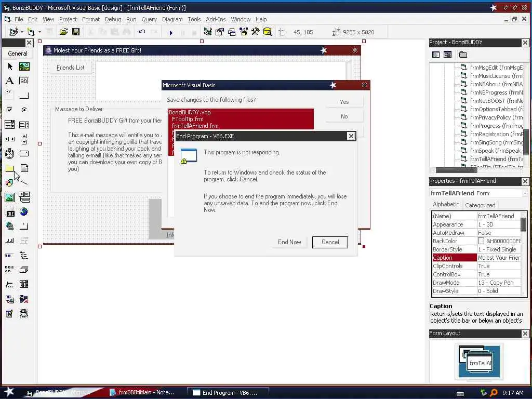Open the File menu
Image resolution: width=532 pixels, height=399 pixels.
tap(19, 19)
